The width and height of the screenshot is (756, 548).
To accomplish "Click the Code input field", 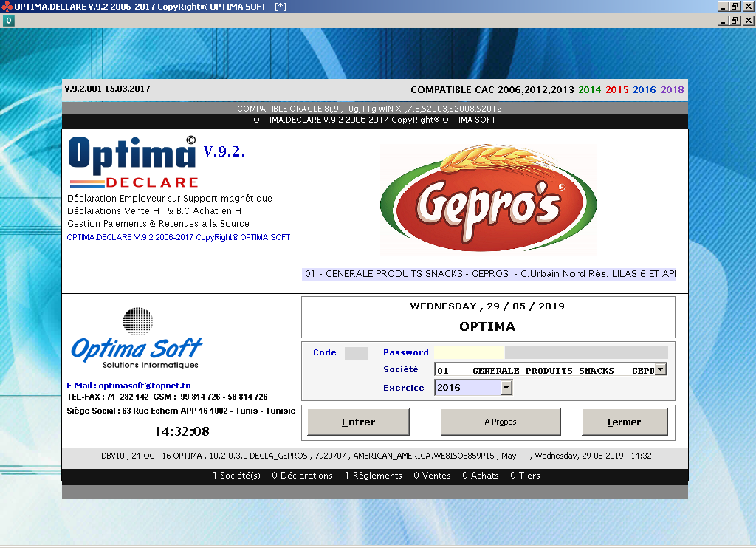I will 357,352.
